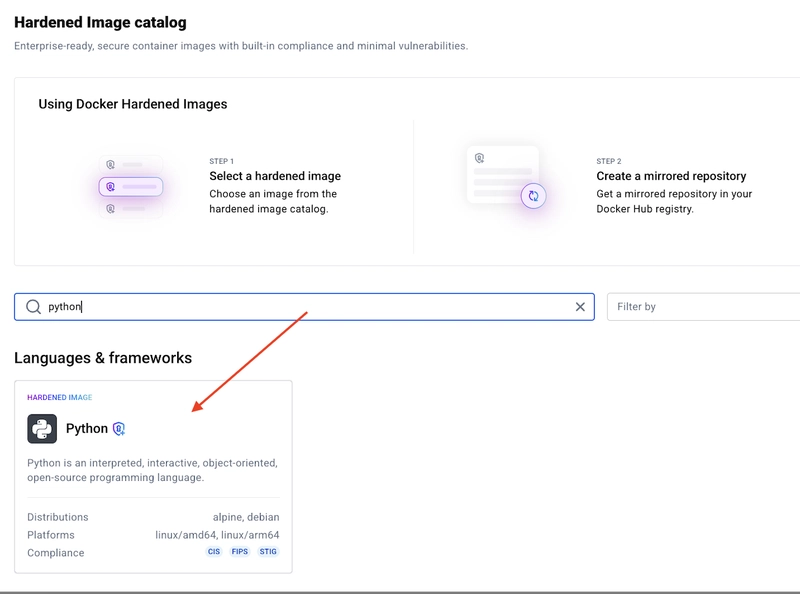Open the Filter by dropdown
The width and height of the screenshot is (800, 594).
tap(704, 307)
